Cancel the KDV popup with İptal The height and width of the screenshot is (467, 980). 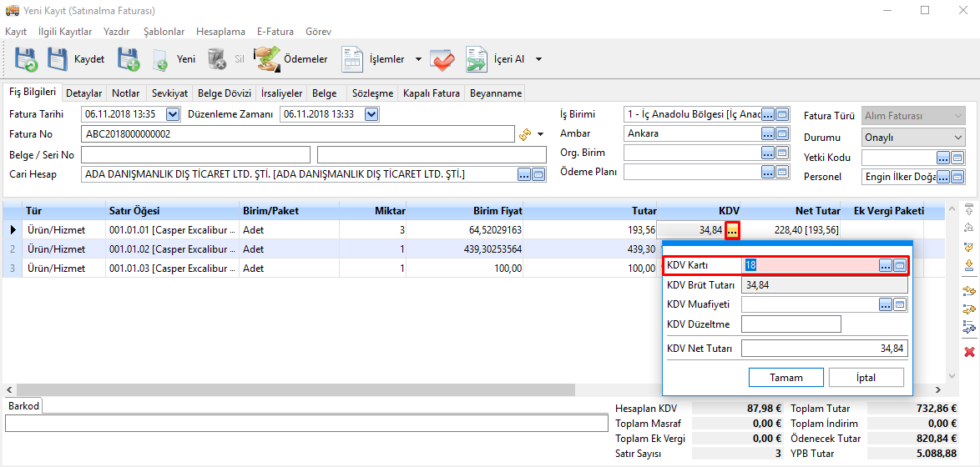pyautogui.click(x=866, y=378)
